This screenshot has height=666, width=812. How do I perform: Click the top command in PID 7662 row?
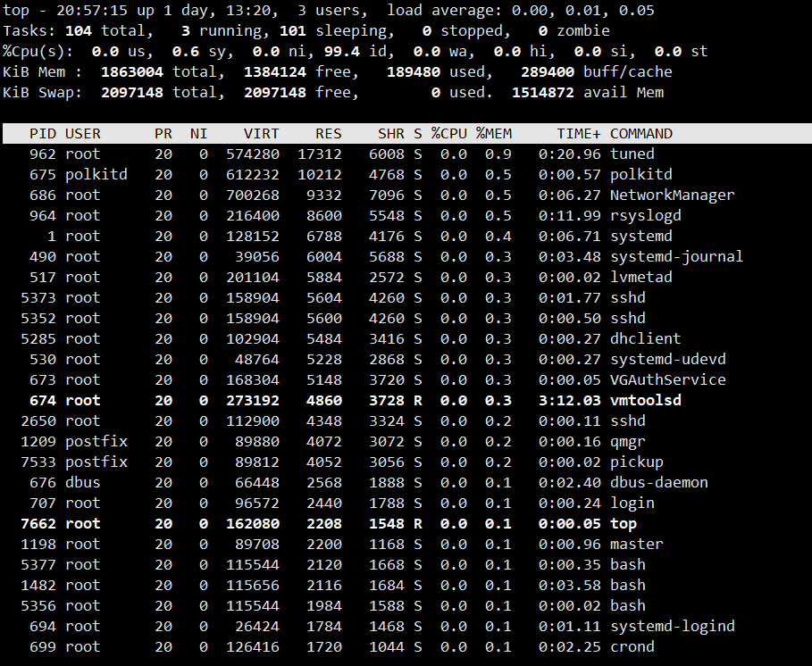[623, 524]
